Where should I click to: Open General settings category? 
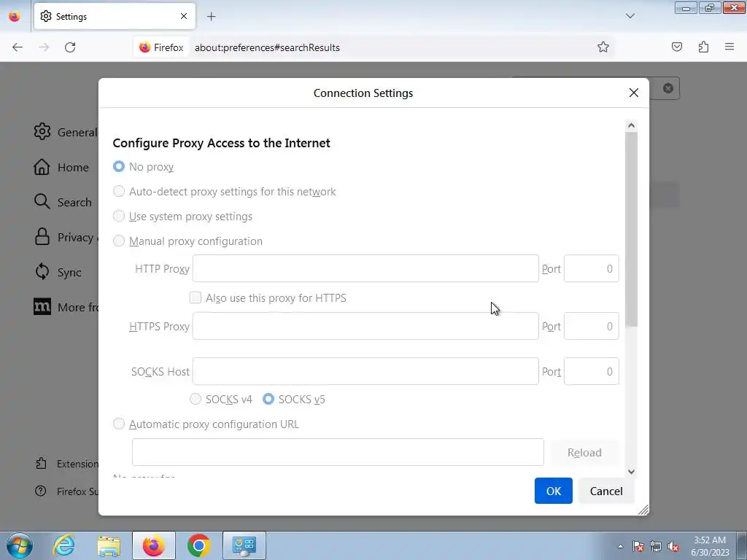point(66,132)
